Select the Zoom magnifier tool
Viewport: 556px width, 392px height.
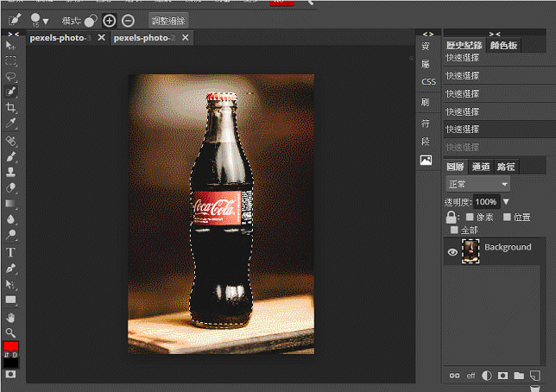(10, 332)
